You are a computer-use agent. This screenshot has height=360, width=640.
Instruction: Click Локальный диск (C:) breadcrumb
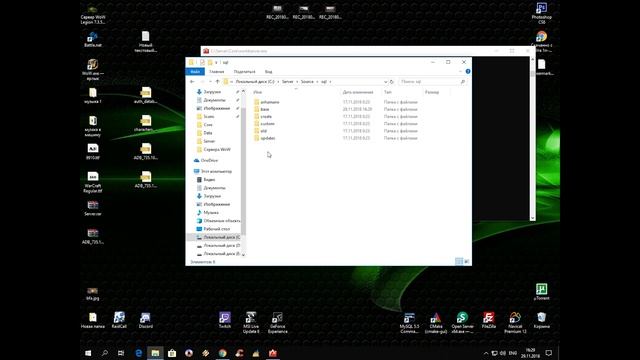point(255,82)
